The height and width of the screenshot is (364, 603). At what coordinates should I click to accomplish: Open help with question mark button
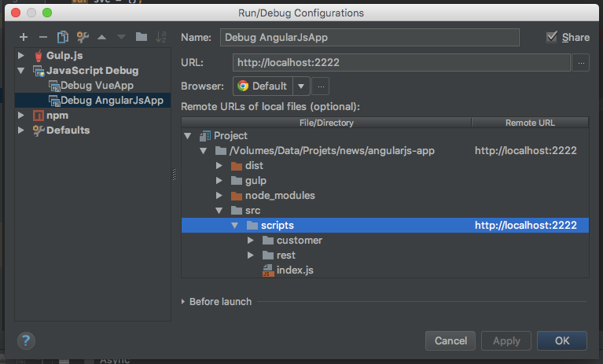(26, 340)
